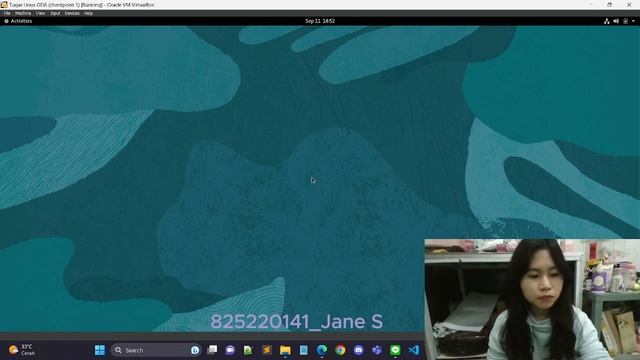The image size is (640, 360).
Task: Open the VirtualBox Machine menu
Action: 23,13
